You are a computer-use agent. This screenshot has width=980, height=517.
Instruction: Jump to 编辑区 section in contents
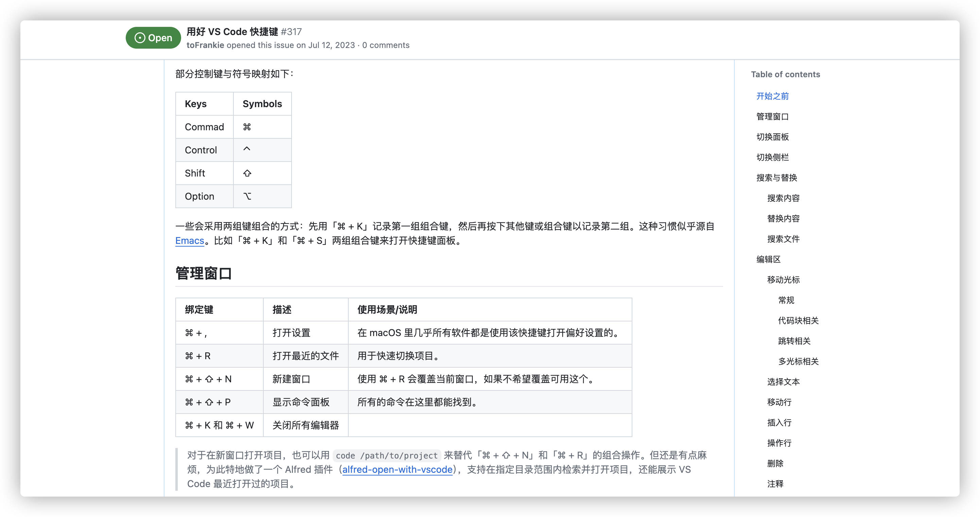768,259
